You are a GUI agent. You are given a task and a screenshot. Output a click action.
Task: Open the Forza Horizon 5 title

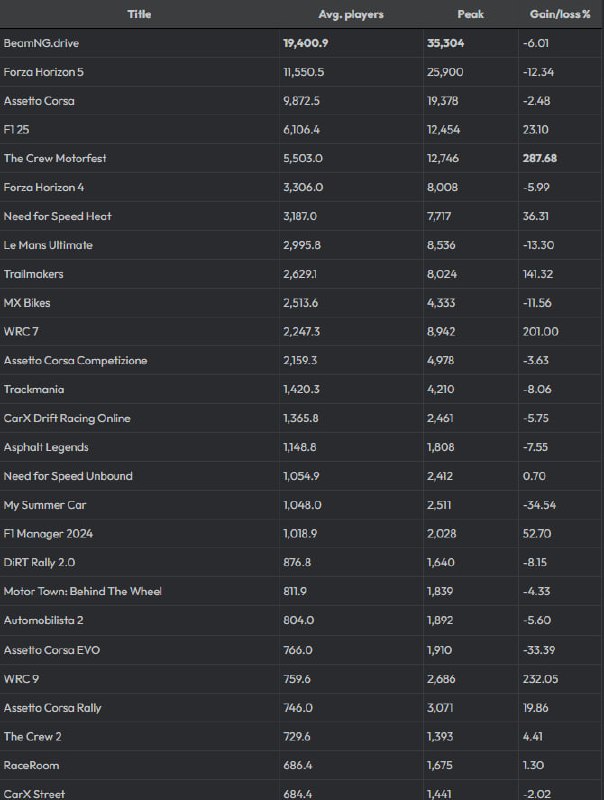click(x=44, y=72)
